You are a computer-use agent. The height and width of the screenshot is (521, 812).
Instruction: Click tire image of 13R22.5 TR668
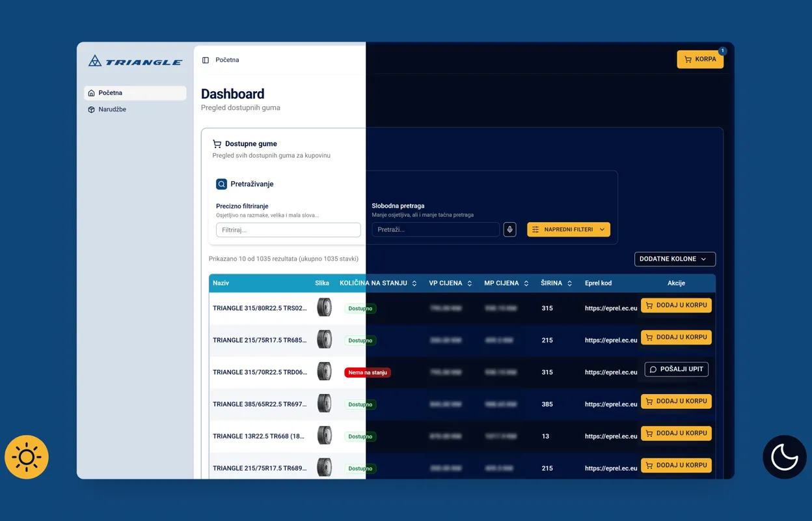(x=324, y=435)
